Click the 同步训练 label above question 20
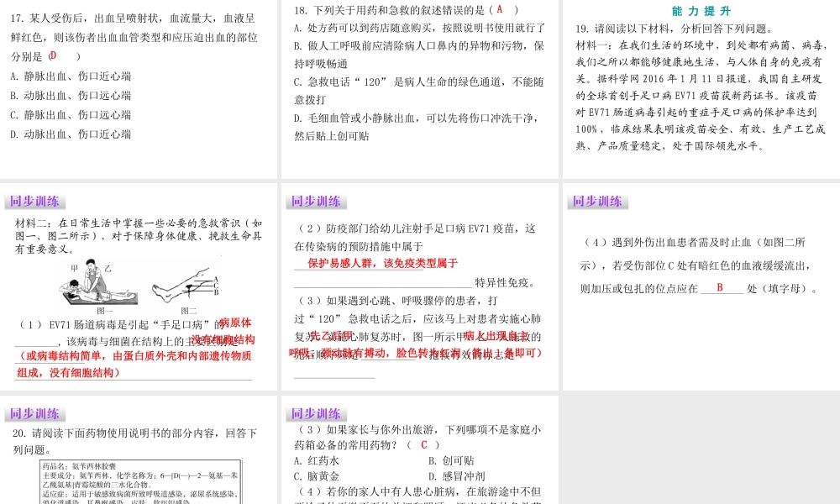 point(34,413)
